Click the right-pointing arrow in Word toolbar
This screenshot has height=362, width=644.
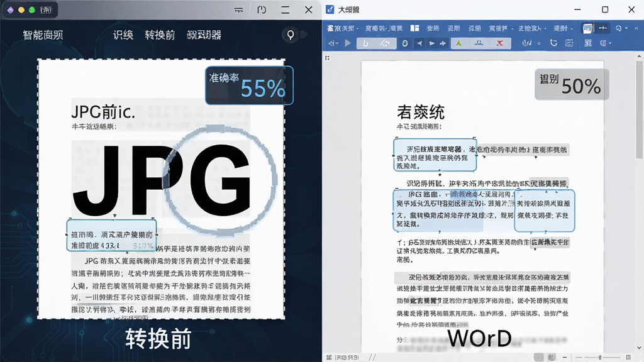tap(431, 43)
